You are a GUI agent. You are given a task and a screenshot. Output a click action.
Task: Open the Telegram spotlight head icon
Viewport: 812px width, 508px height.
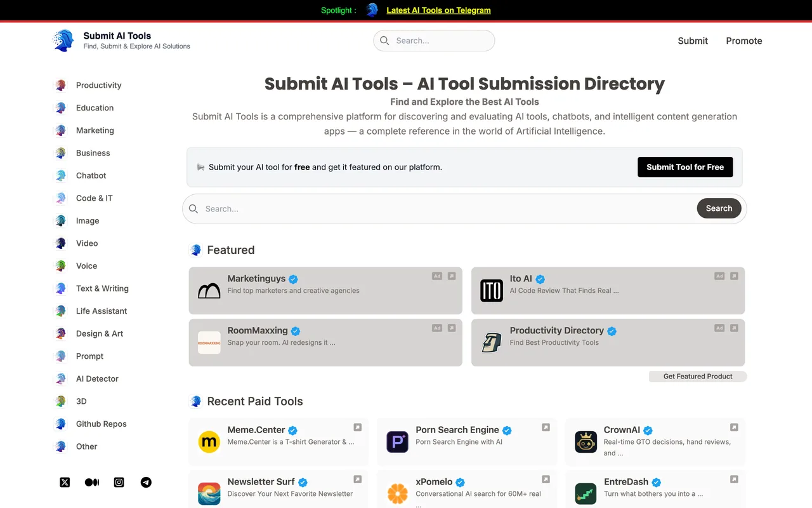click(x=372, y=10)
